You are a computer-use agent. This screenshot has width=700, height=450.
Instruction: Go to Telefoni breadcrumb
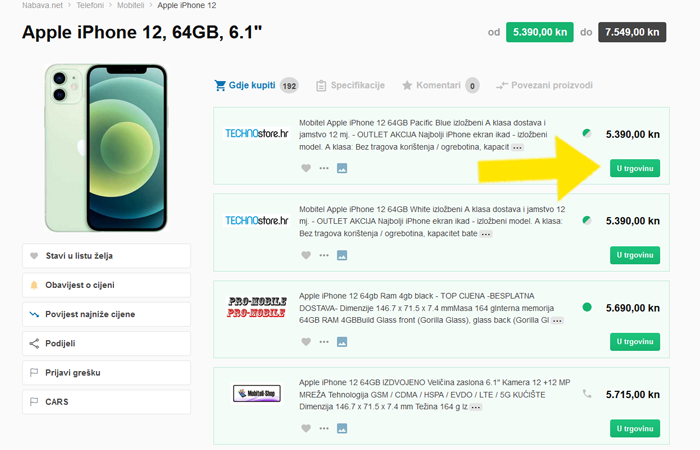(x=90, y=5)
